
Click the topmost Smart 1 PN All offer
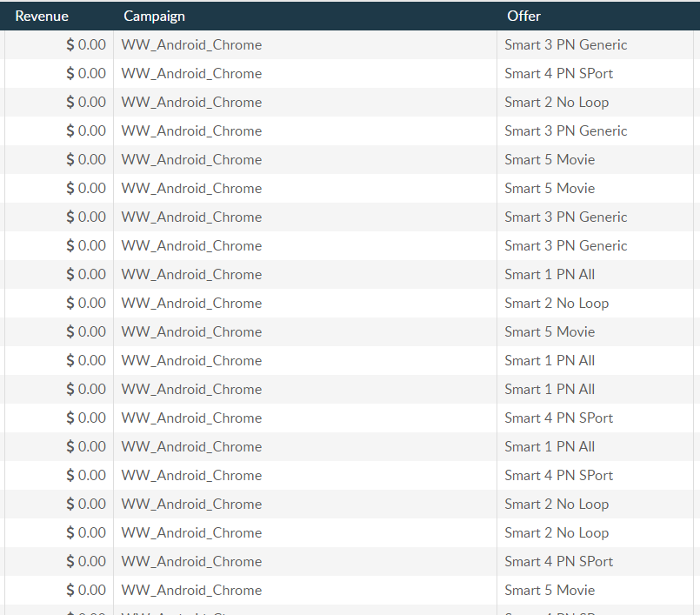coord(550,274)
